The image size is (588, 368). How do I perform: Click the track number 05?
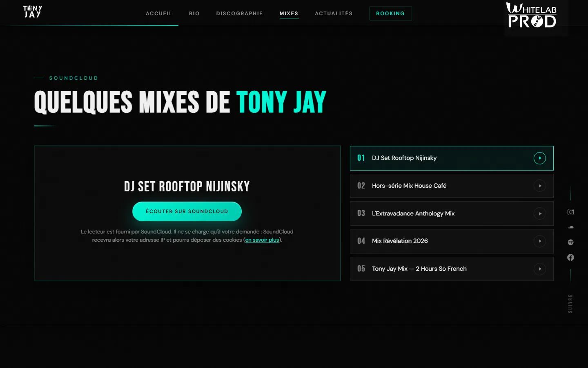point(361,269)
